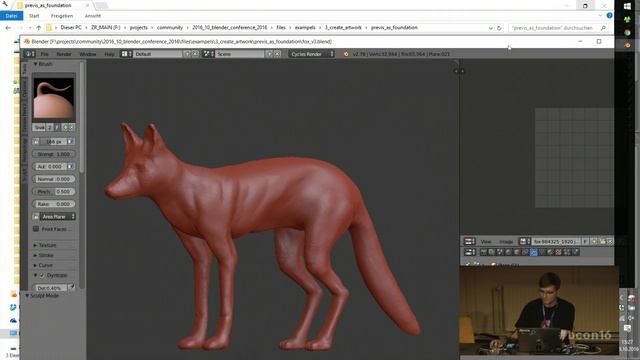Go up one folder in Explorer
Screen dimensions: 640x360
(x=38, y=28)
